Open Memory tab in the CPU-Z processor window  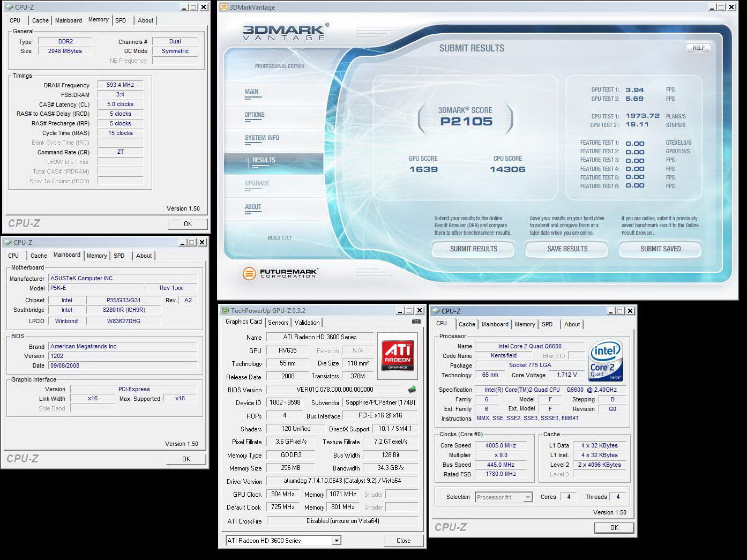525,324
